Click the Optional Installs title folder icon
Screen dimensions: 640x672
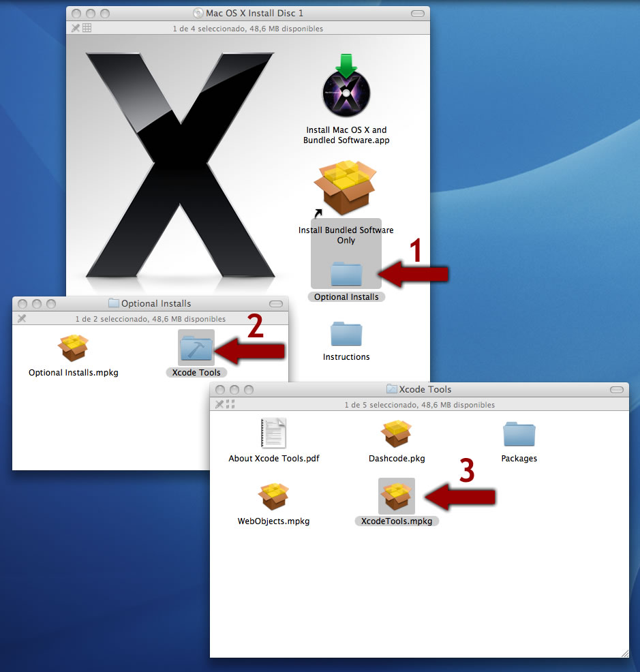click(114, 303)
